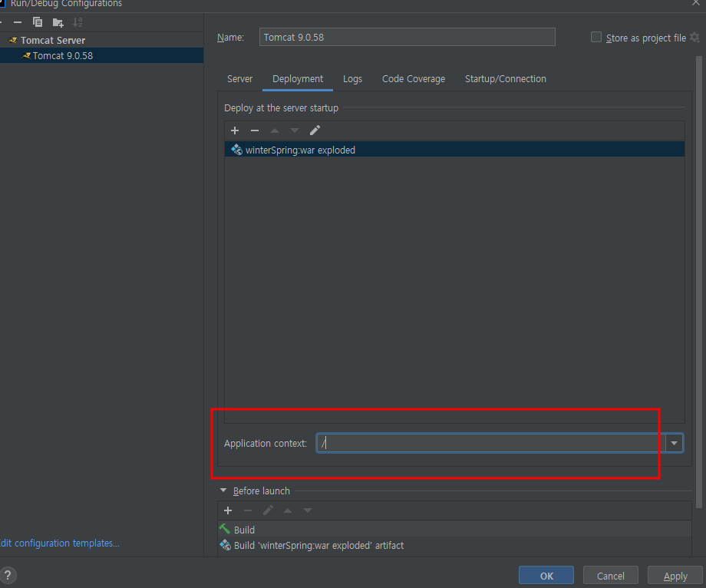Open the help question mark button
This screenshot has width=706, height=588.
click(x=8, y=575)
